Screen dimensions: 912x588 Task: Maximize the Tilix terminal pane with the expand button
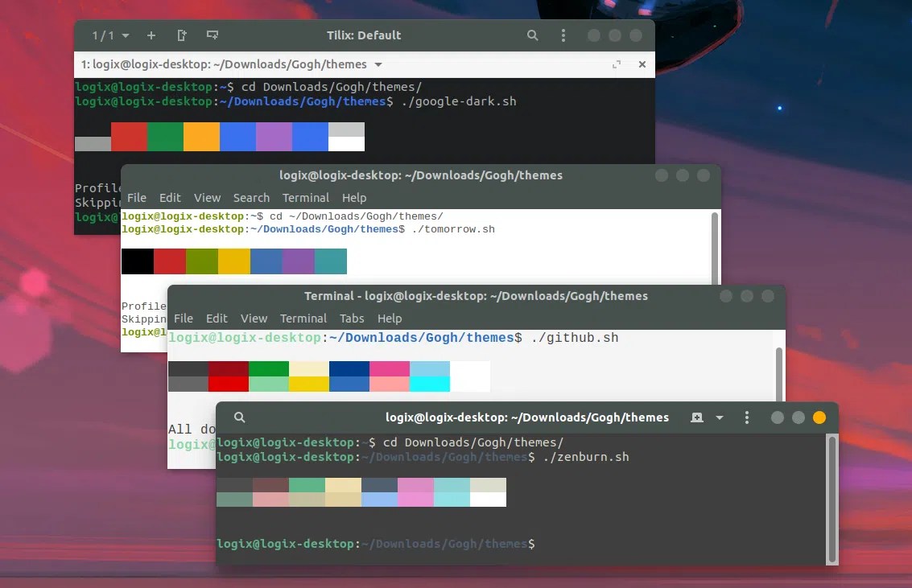click(617, 64)
